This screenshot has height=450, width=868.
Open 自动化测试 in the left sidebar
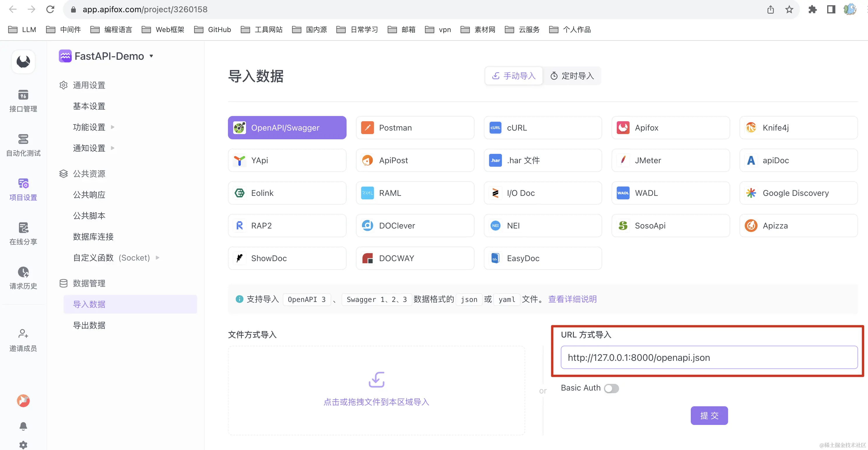click(23, 145)
